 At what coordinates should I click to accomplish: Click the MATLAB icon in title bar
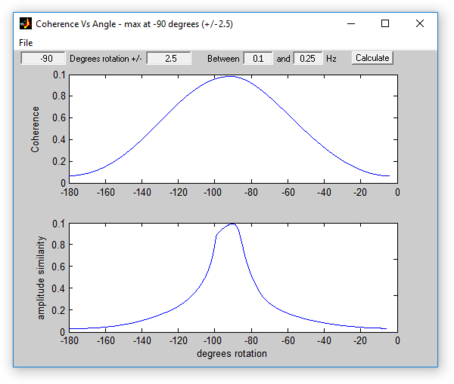(x=25, y=24)
